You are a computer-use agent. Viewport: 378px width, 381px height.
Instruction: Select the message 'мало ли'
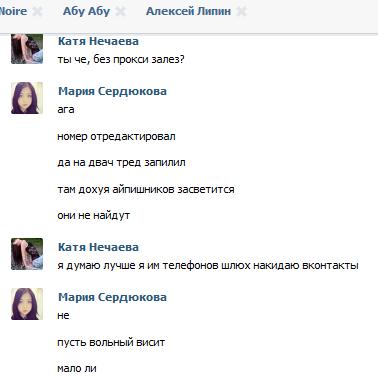point(77,369)
